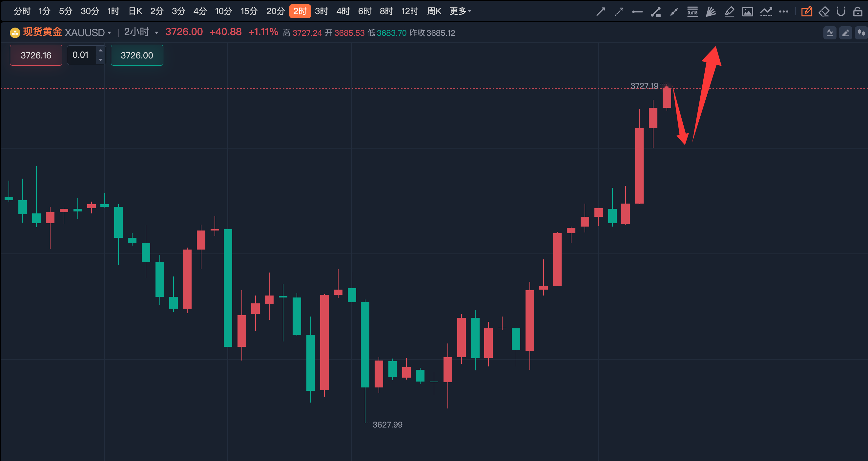Select the solid arrow line drawing tool
This screenshot has height=461, width=868.
pyautogui.click(x=600, y=12)
